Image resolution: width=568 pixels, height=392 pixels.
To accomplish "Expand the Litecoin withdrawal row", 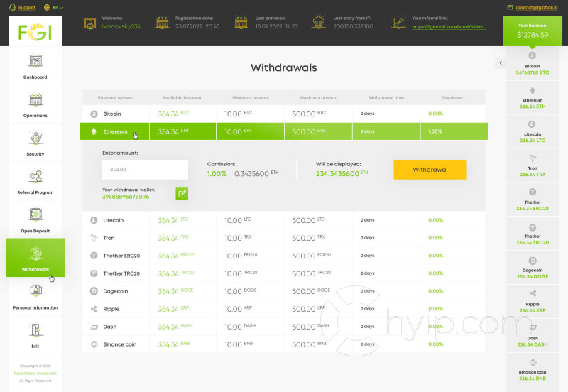I will (284, 220).
